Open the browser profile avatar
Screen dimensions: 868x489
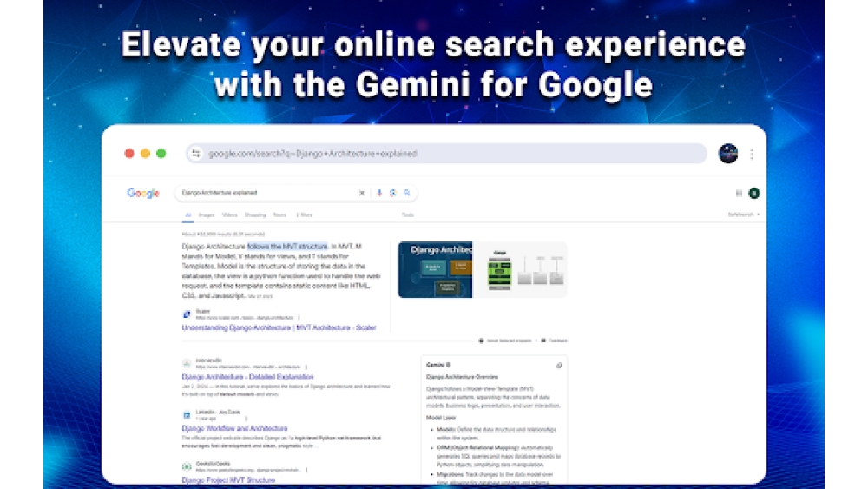click(x=728, y=154)
